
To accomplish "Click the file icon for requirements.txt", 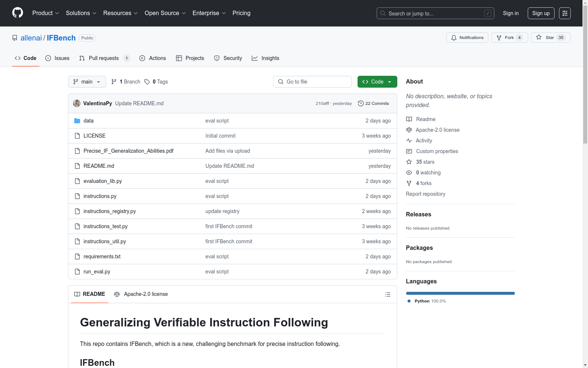I will click(77, 256).
